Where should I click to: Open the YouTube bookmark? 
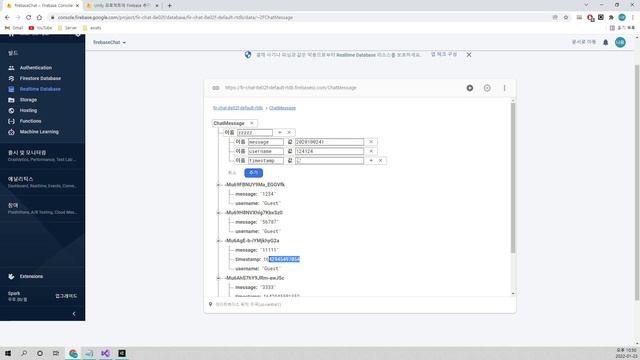40,28
